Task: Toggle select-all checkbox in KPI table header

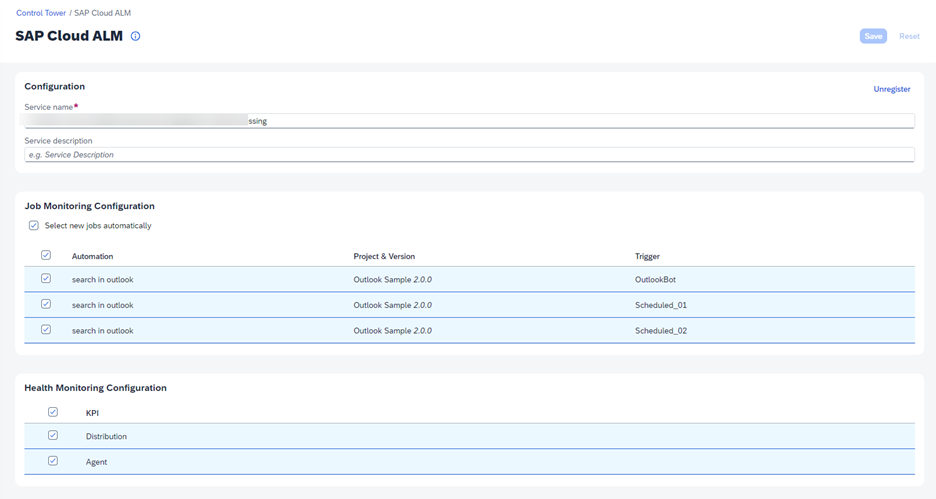Action: [53, 412]
